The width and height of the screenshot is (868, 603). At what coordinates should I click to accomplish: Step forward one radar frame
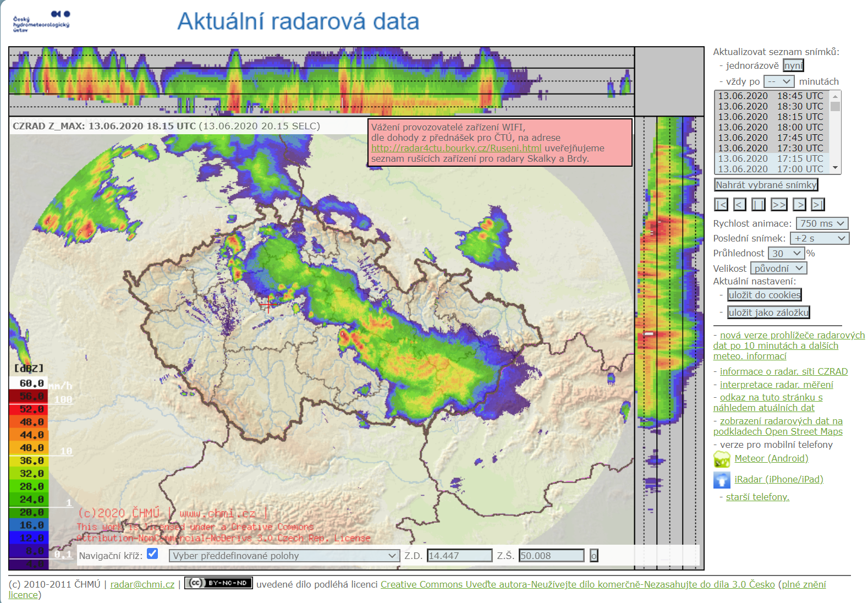pyautogui.click(x=799, y=205)
